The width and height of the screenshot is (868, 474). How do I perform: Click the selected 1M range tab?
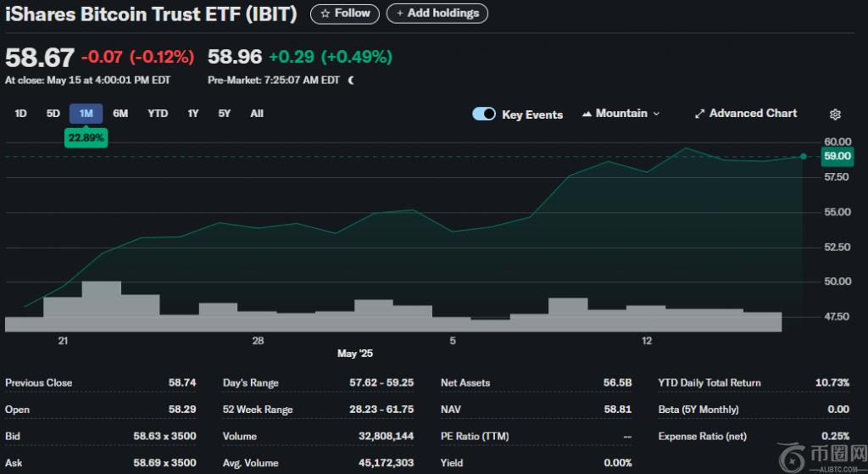tap(86, 114)
